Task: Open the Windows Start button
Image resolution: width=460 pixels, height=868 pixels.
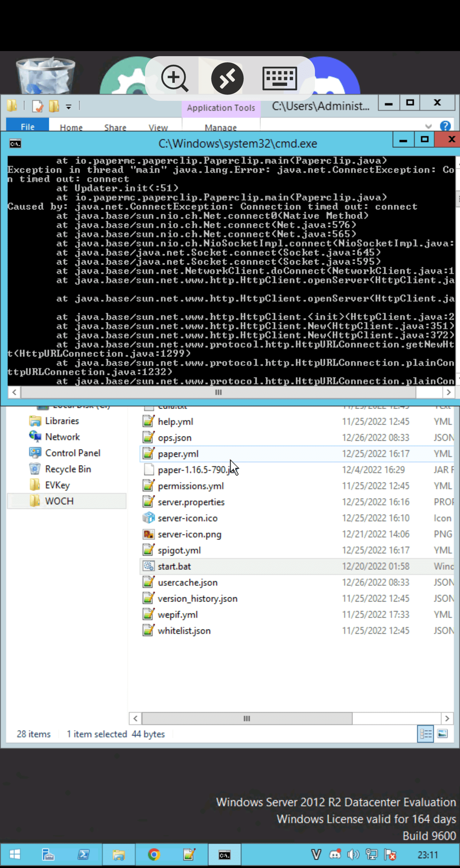Action: [15, 855]
